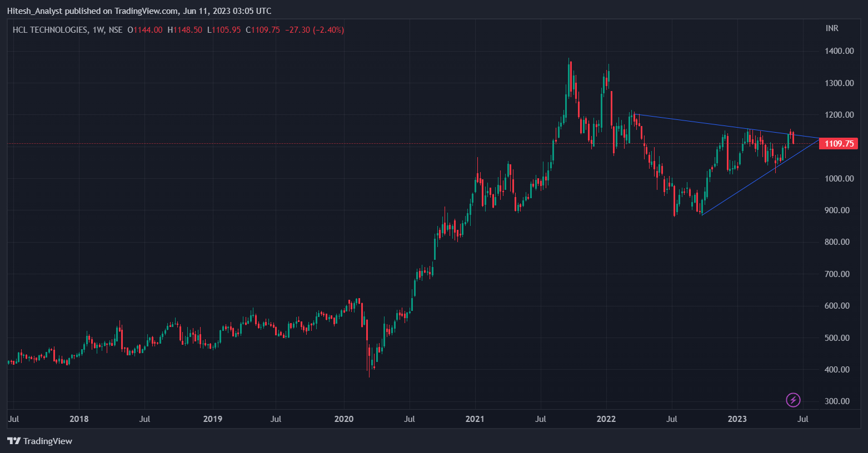868x453 pixels.
Task: Click the open value O1144.00
Action: coord(145,30)
